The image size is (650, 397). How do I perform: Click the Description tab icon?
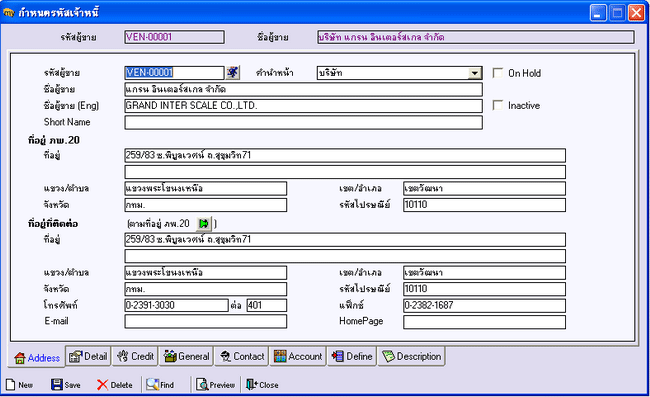(388, 356)
